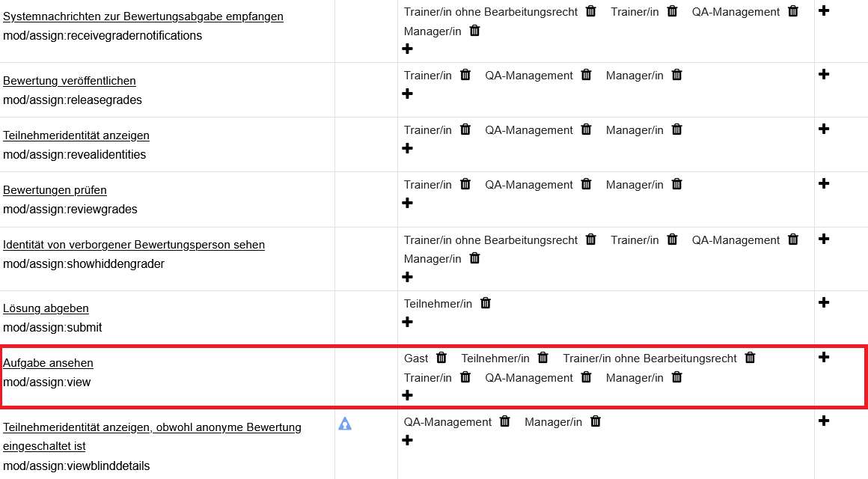
Task: Add allowed role for Bewertungen prüfen
Action: (x=407, y=203)
